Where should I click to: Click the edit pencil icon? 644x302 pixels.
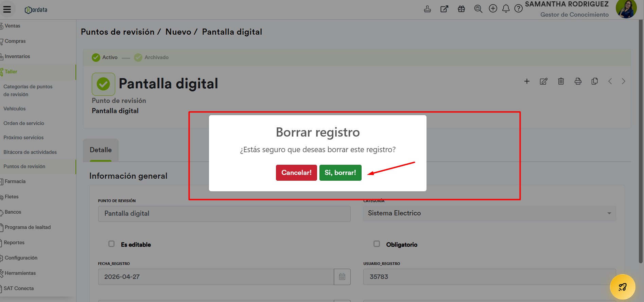click(x=544, y=81)
